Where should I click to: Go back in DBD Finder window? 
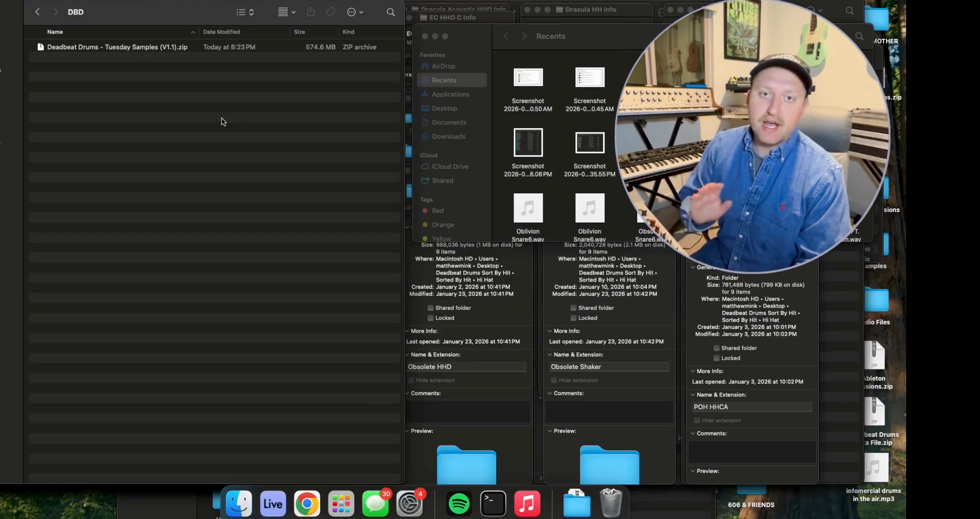[37, 12]
